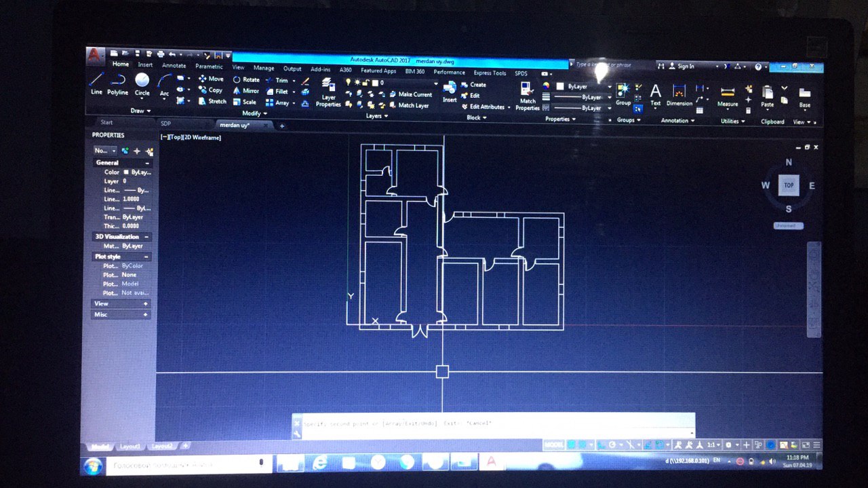Open the ByLayer color dropdown
The image size is (868, 488).
pos(584,87)
